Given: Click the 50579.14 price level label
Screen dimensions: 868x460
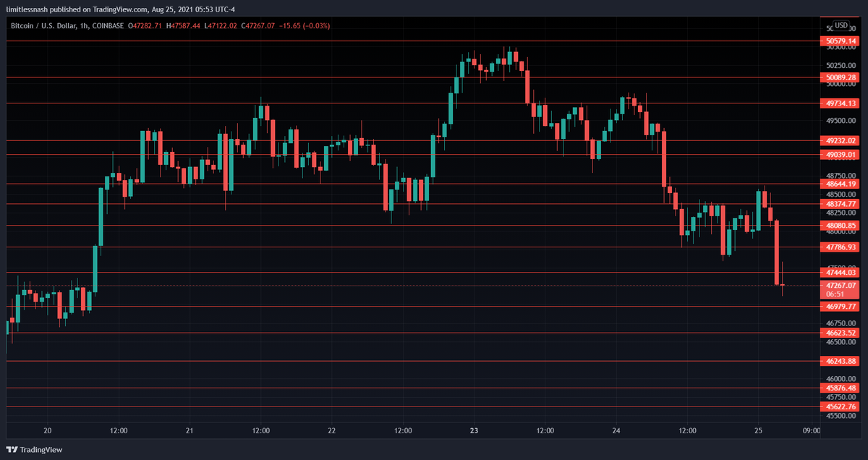Looking at the screenshot, I should (841, 41).
